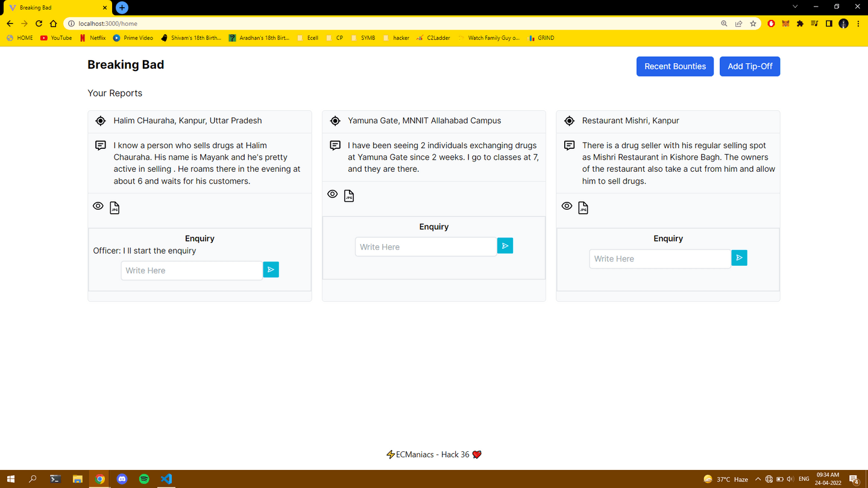Open the Ecell bookmark folder
Screen dimensions: 868x488
[308, 38]
